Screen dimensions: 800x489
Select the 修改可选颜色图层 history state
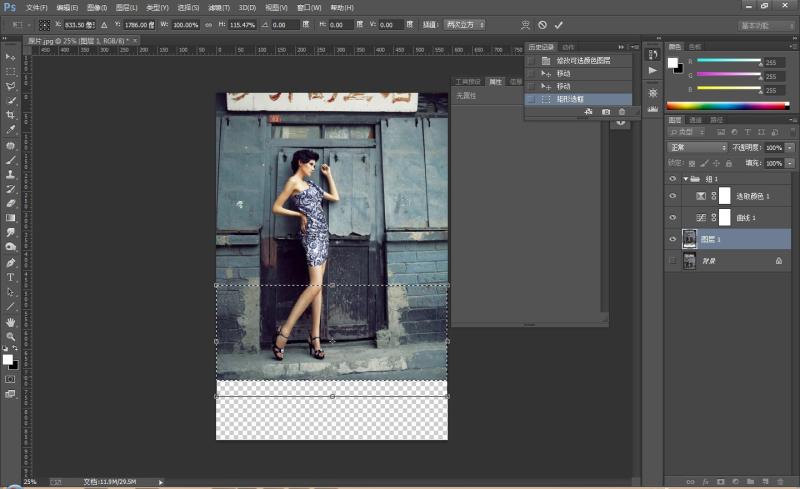pyautogui.click(x=579, y=61)
